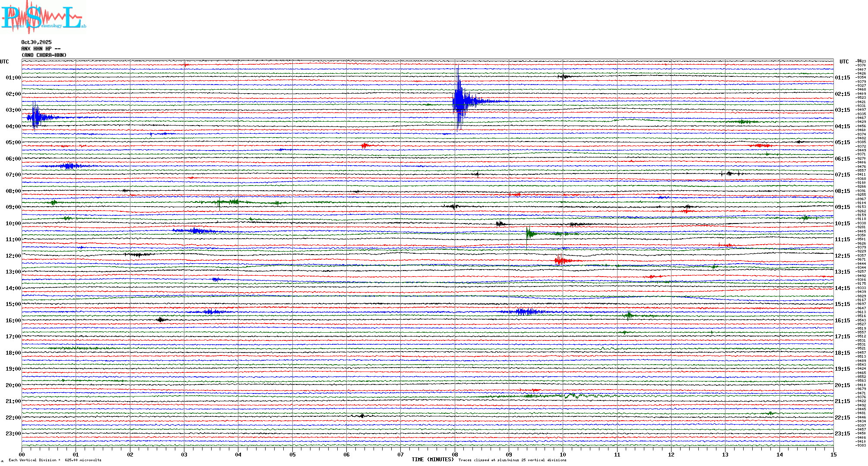This screenshot has width=868, height=466.
Task: Click the 23:00 hour label on left axis
Action: 13,434
